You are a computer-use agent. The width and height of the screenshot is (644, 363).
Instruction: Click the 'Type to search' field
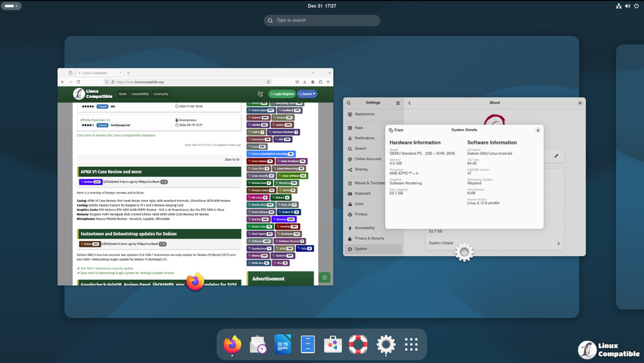coord(322,20)
